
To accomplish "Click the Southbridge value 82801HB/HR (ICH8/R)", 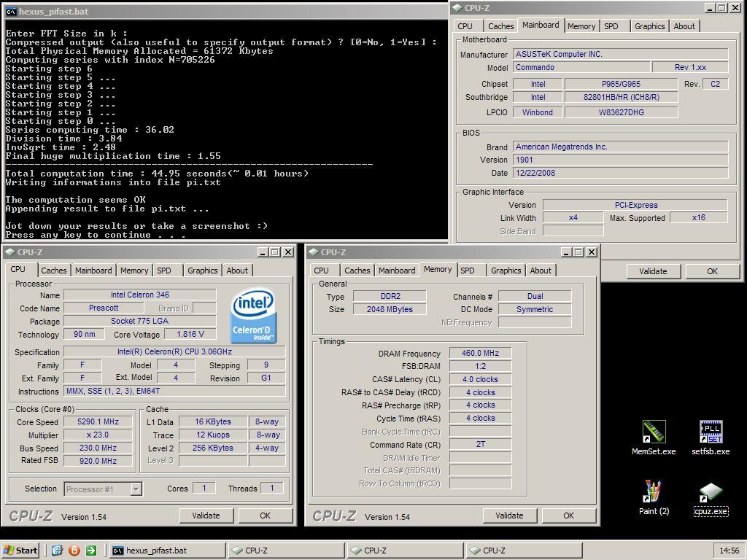I will click(621, 97).
